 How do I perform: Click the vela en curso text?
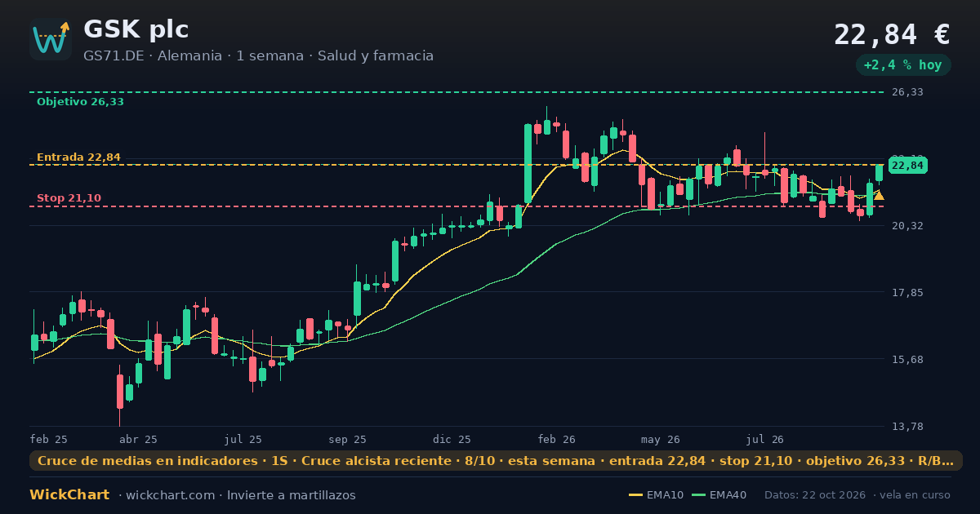point(915,495)
